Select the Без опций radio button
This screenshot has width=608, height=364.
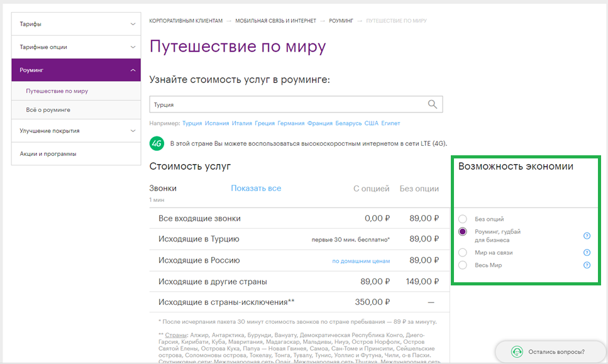click(463, 219)
